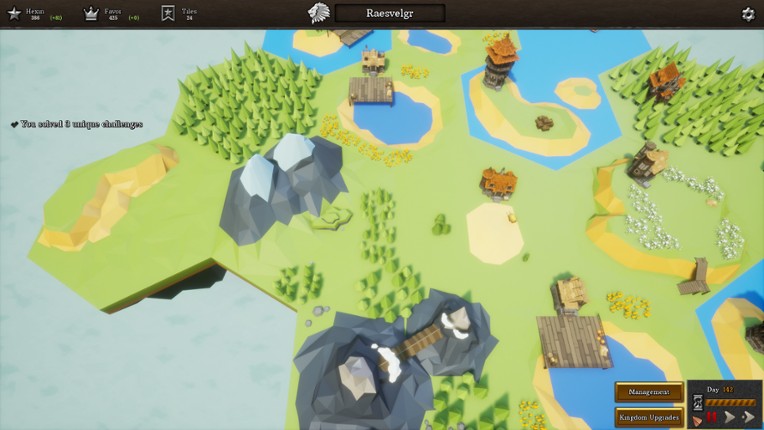Click the crown Favor icon

91,14
